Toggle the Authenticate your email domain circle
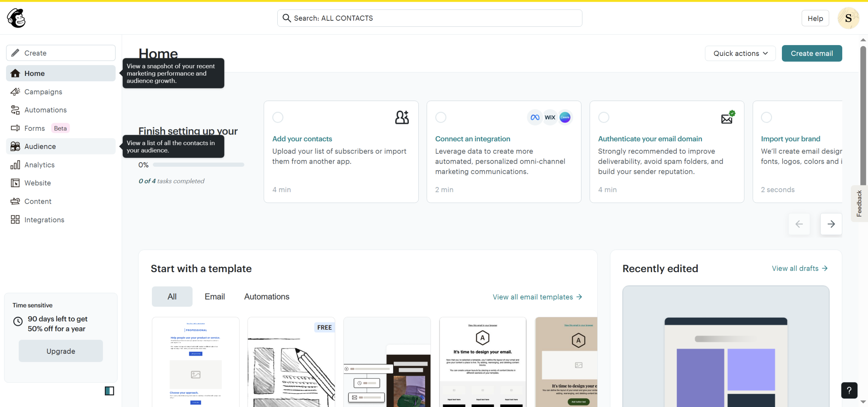This screenshot has height=407, width=868. 604,117
